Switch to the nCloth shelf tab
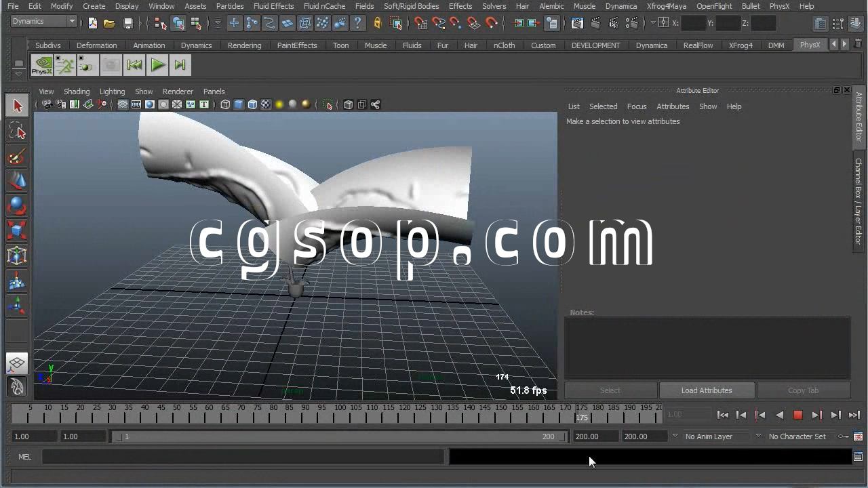Screen dimensions: 868x488 click(x=504, y=45)
